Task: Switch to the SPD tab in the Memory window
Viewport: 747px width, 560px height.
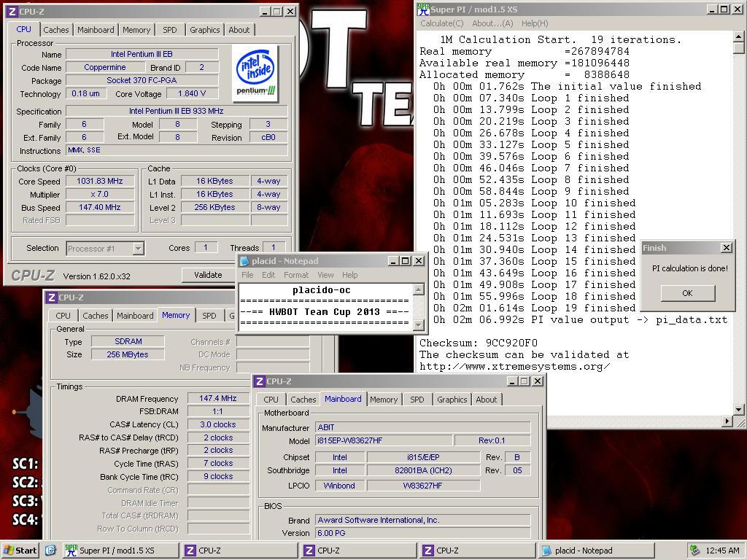Action: point(209,315)
